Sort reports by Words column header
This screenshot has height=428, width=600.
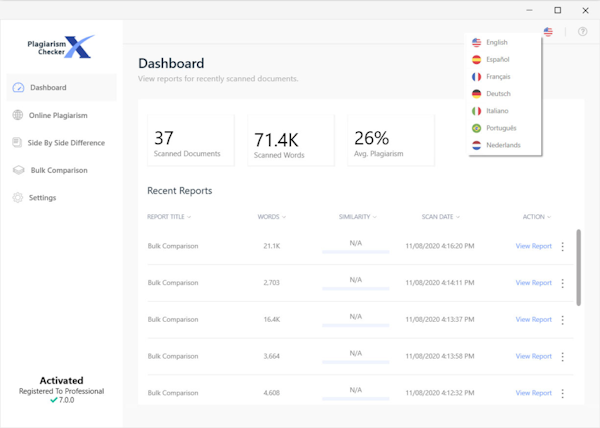pyautogui.click(x=270, y=217)
